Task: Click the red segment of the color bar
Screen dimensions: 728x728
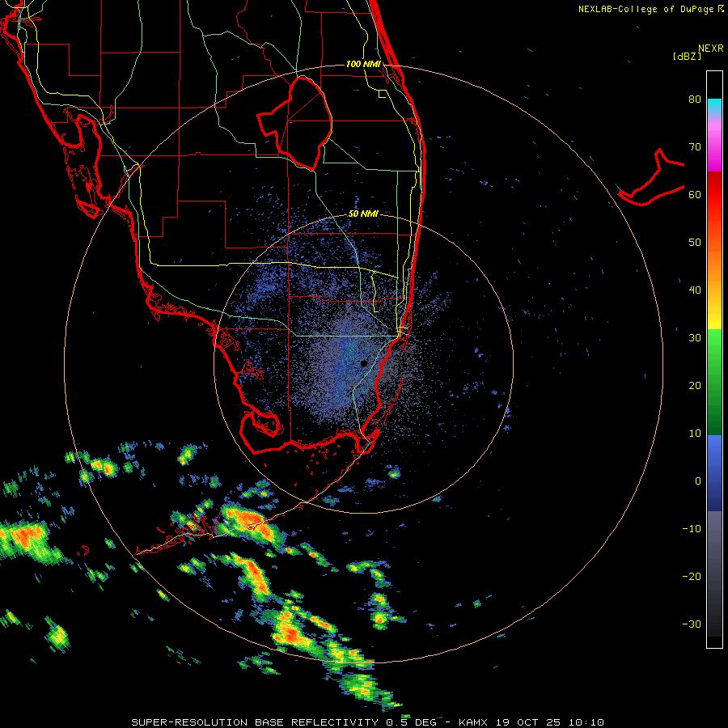Action: click(x=714, y=195)
